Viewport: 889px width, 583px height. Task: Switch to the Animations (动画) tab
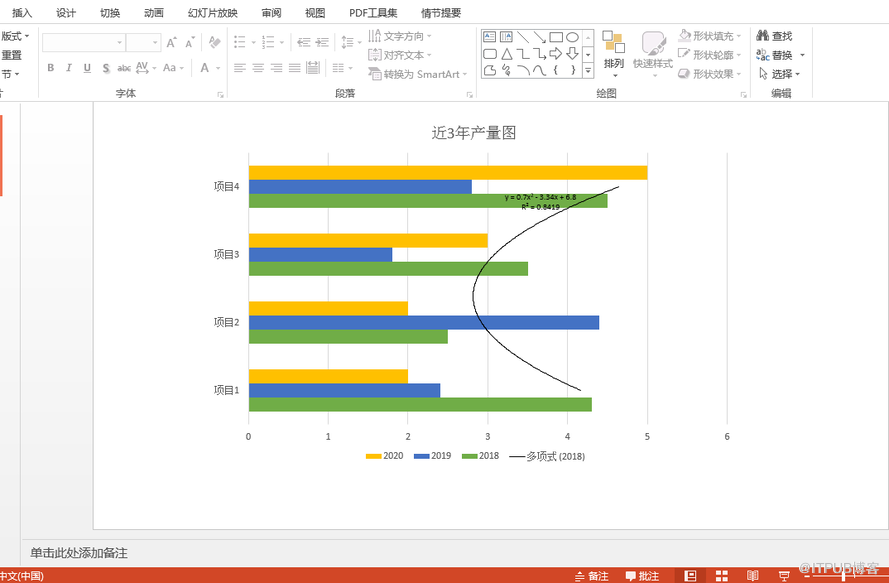pos(154,13)
